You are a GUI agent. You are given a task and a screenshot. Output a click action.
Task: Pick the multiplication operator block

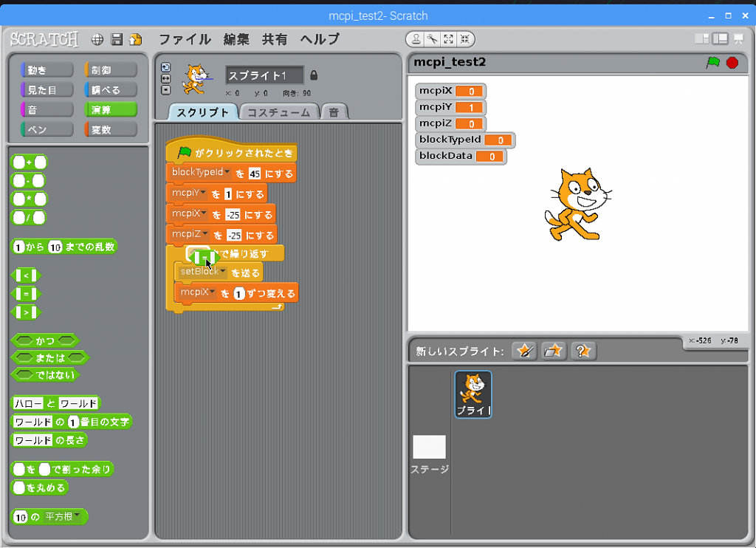(x=30, y=199)
